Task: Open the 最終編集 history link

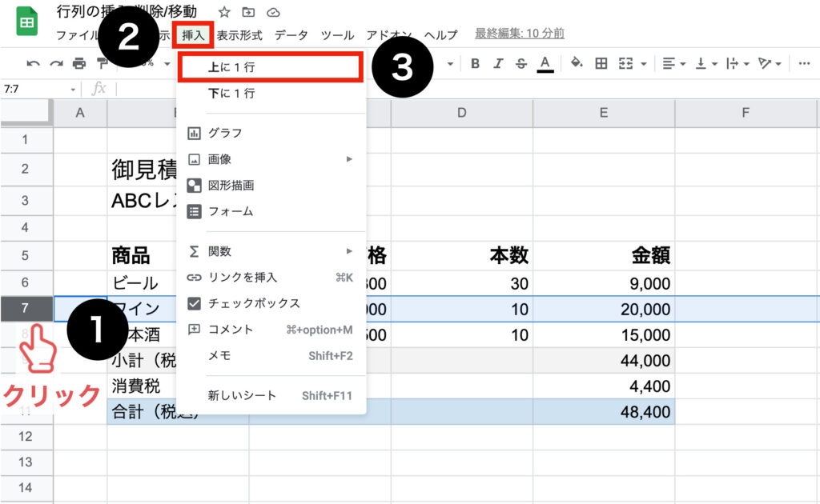Action: pos(519,34)
